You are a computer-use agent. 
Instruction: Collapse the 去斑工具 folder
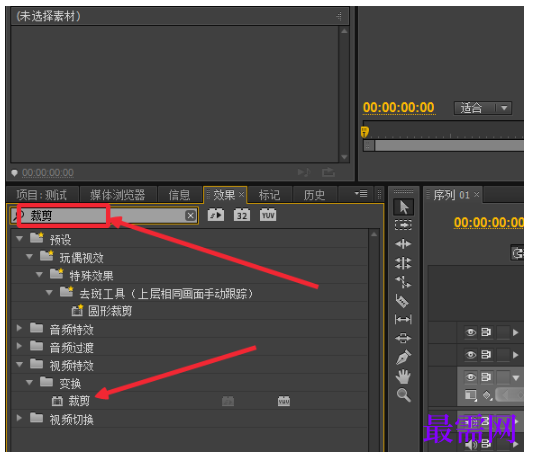coord(49,292)
